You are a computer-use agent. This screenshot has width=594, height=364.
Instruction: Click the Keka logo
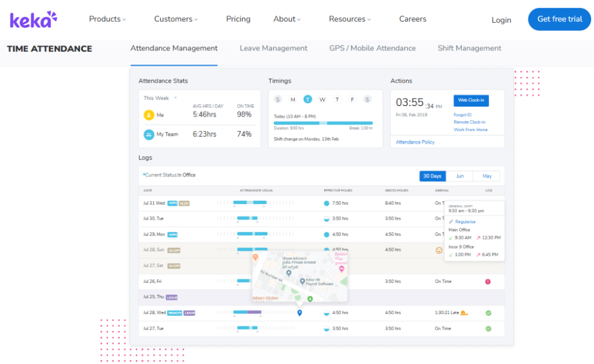pyautogui.click(x=33, y=20)
